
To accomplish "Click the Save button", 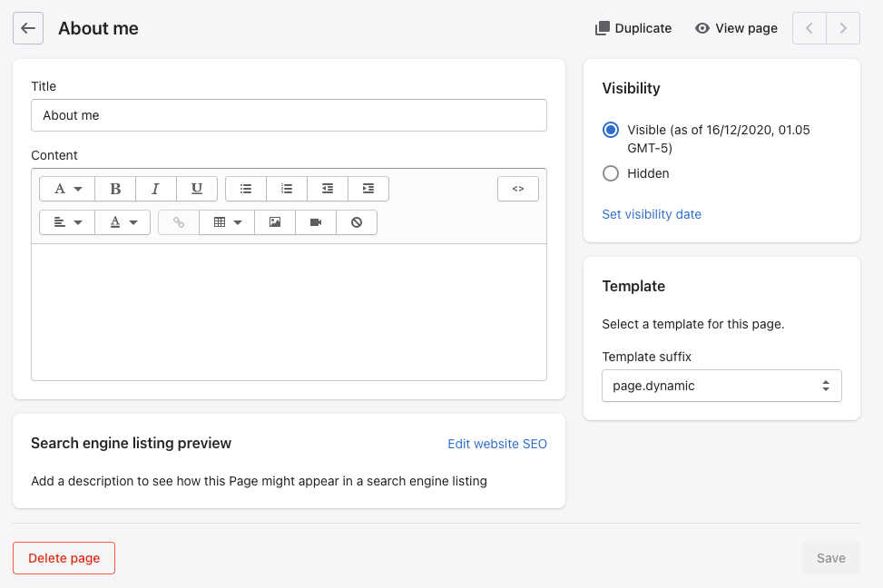I will click(x=831, y=558).
